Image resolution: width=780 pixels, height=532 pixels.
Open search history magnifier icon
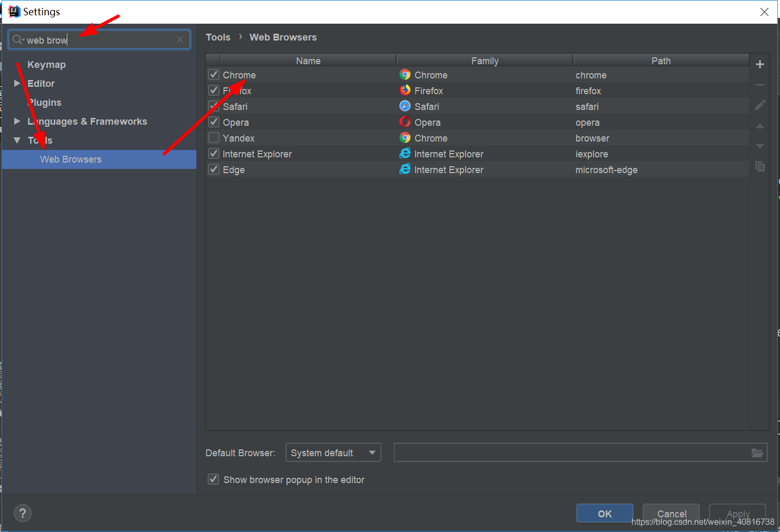18,39
